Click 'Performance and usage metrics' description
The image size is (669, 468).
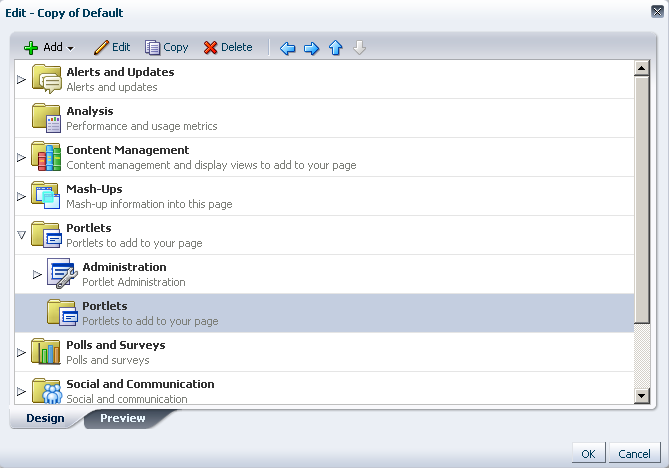[142, 126]
